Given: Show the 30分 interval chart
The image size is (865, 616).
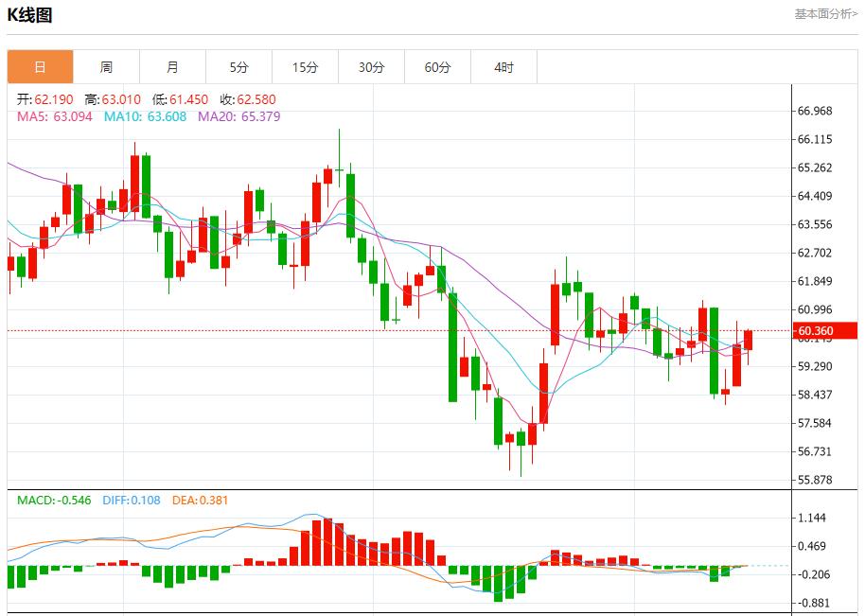Looking at the screenshot, I should point(371,67).
